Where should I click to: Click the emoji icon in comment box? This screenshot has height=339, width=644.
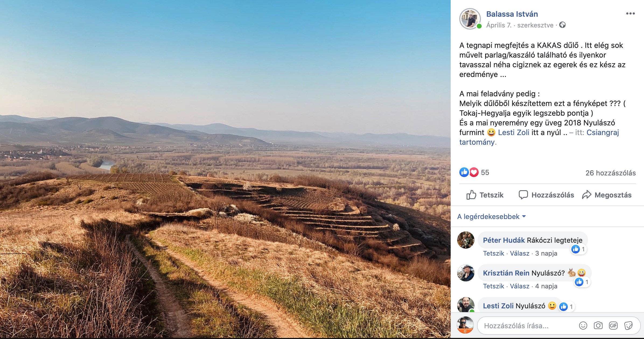(583, 326)
